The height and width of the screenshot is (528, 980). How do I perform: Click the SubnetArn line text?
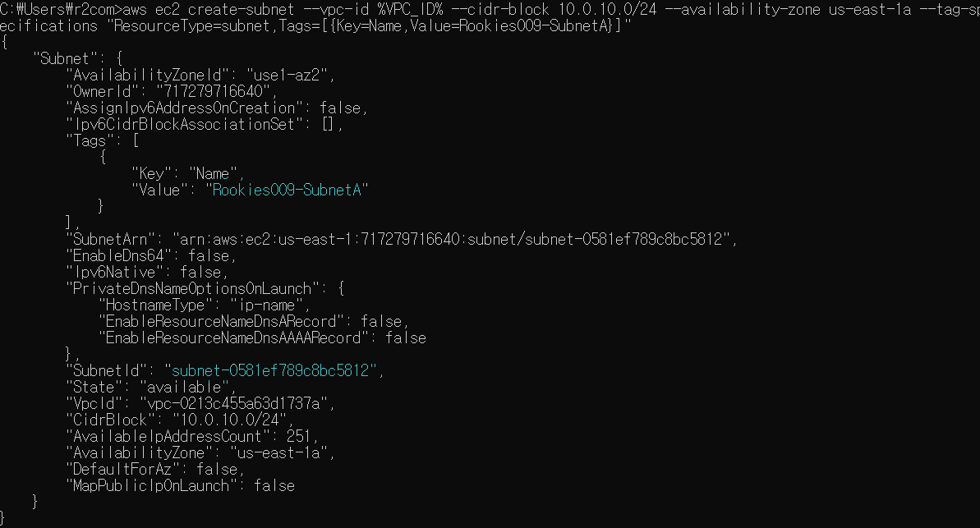(x=401, y=239)
